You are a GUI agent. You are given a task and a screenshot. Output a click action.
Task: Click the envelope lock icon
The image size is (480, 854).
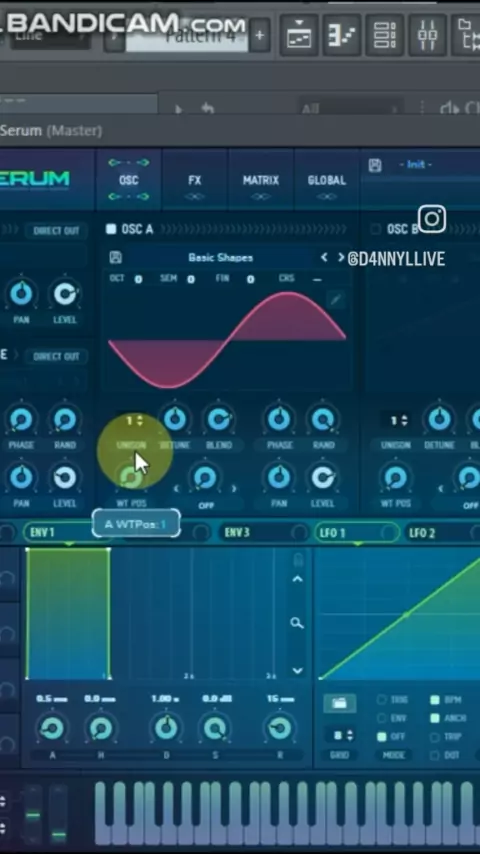298,559
